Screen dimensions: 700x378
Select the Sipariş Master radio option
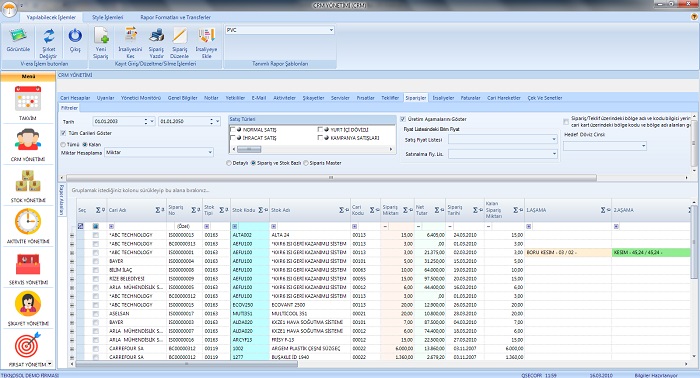pos(306,163)
